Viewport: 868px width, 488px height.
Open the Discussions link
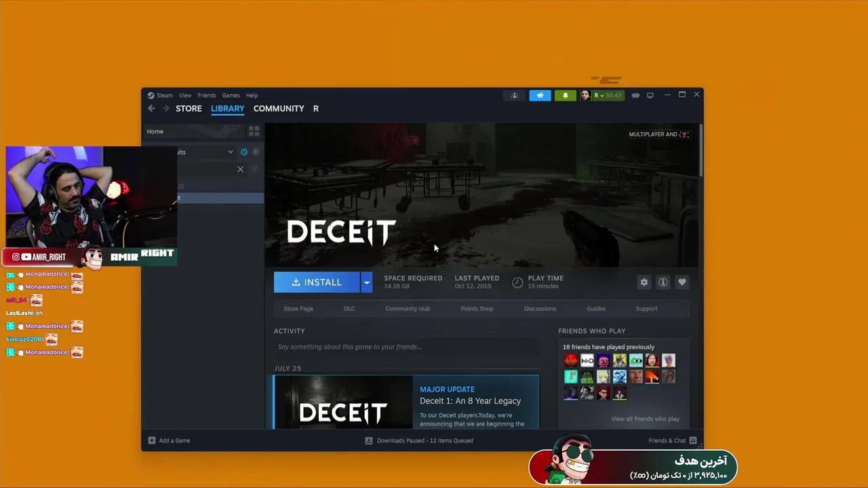coord(540,308)
